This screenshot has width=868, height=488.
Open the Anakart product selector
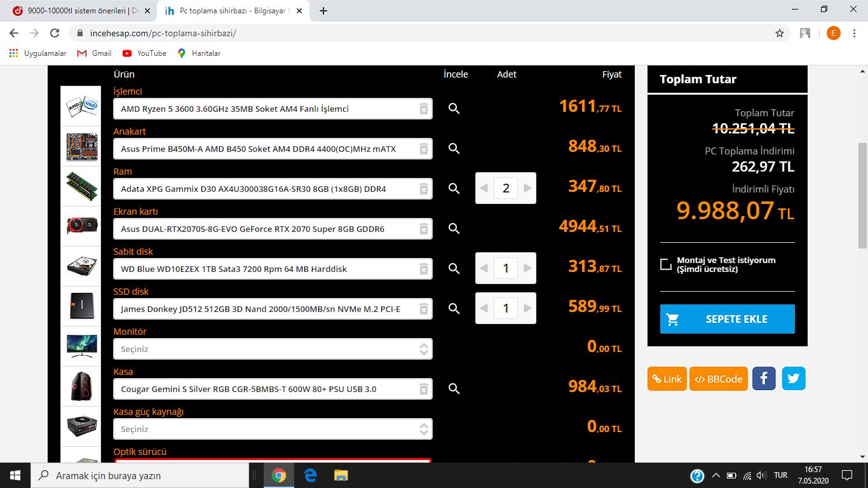[273, 149]
